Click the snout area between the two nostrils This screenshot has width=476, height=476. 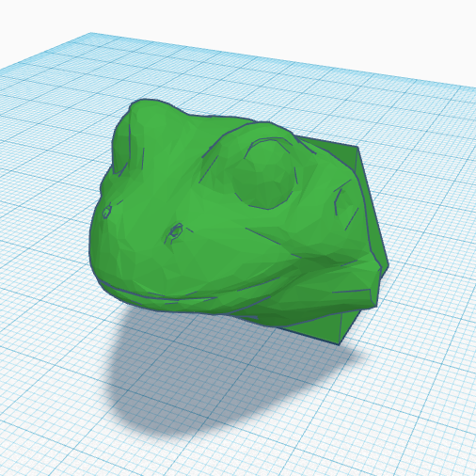[x=141, y=216]
